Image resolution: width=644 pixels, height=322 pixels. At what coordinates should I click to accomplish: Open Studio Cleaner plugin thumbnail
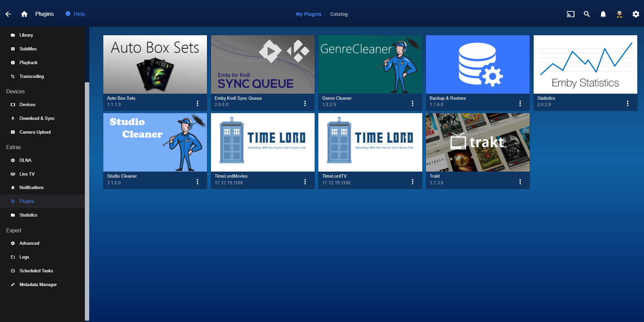(155, 142)
